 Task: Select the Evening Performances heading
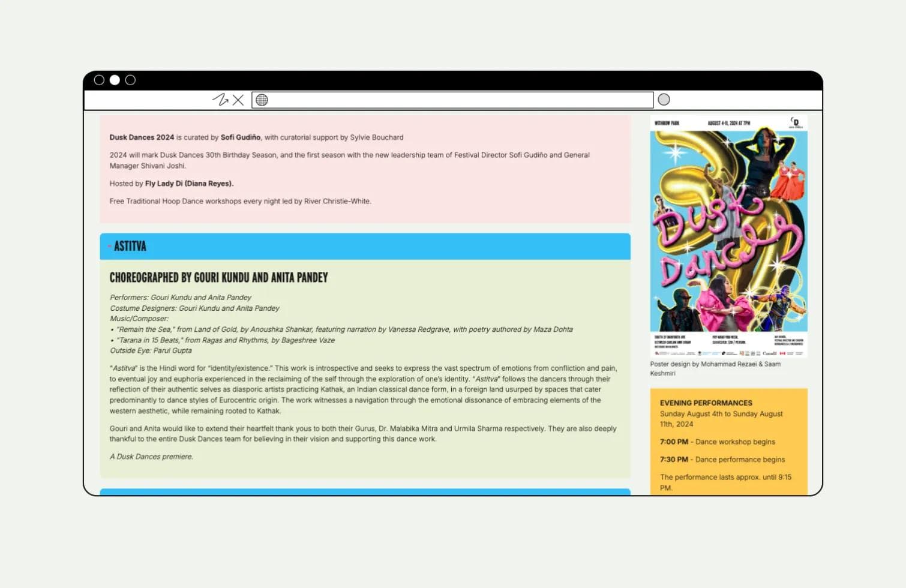click(x=706, y=403)
